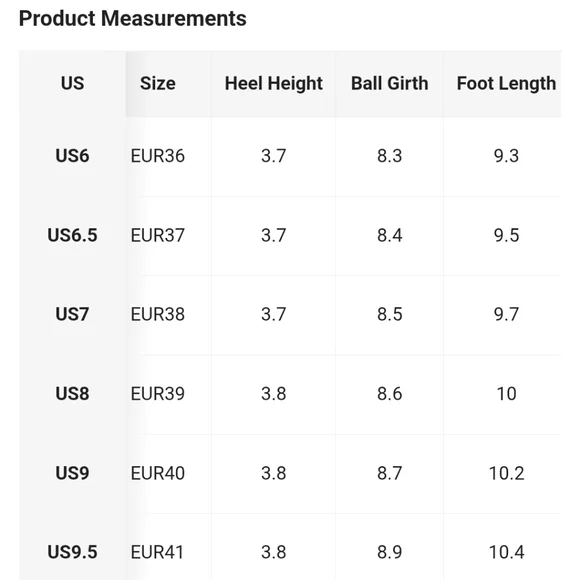
Task: Select the US column header
Action: click(x=72, y=83)
